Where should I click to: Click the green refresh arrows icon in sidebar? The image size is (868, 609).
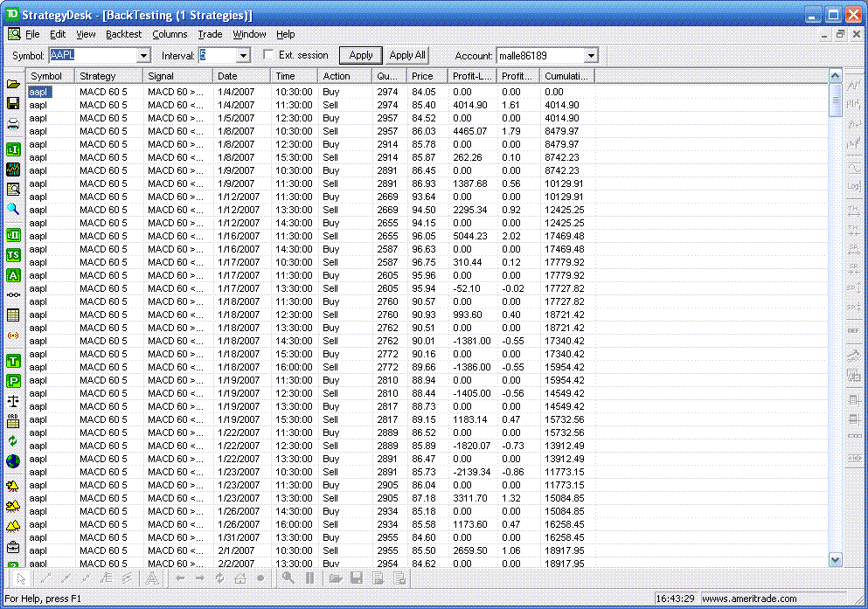pyautogui.click(x=13, y=441)
